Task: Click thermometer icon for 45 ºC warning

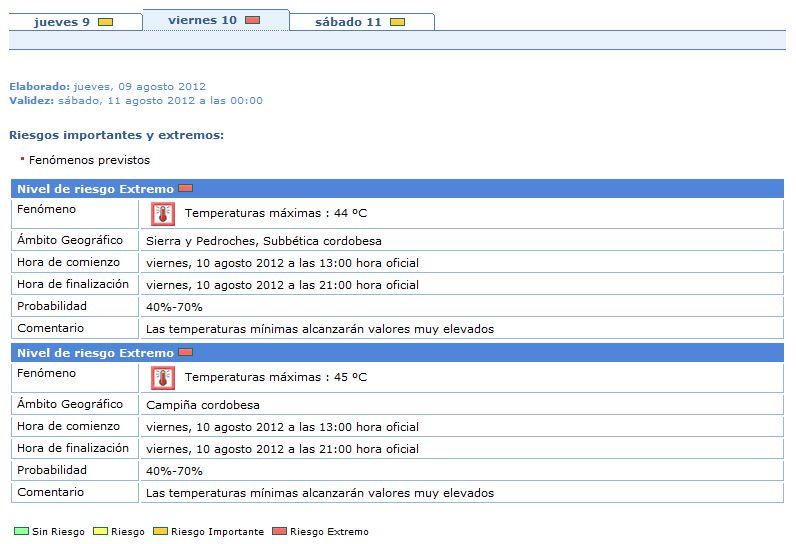Action: click(162, 378)
